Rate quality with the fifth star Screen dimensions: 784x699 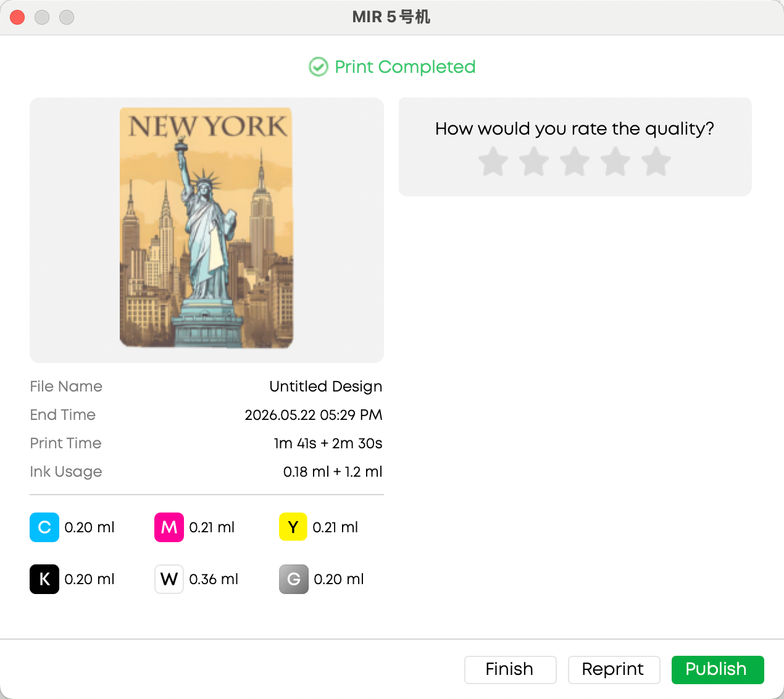click(x=656, y=162)
